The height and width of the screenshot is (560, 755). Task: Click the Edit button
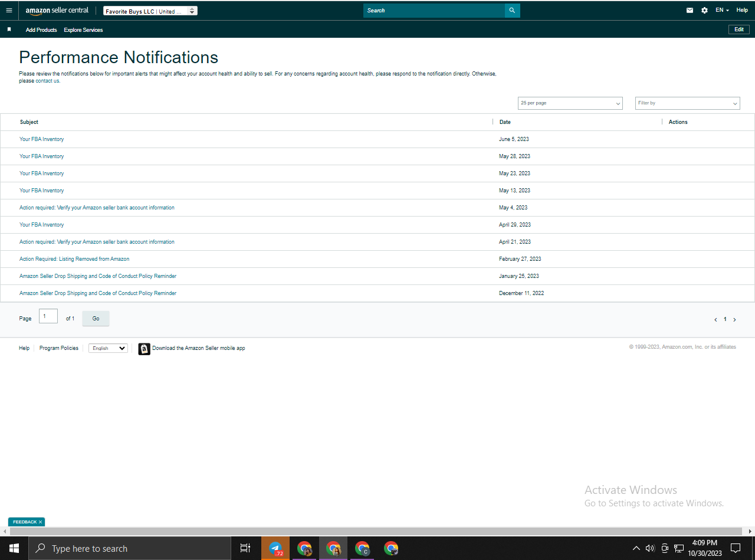tap(739, 30)
